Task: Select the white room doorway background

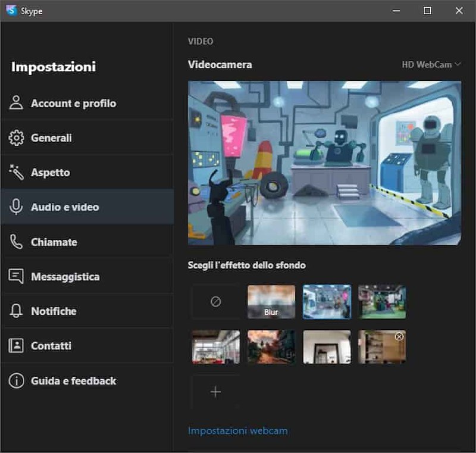Action: tap(327, 346)
